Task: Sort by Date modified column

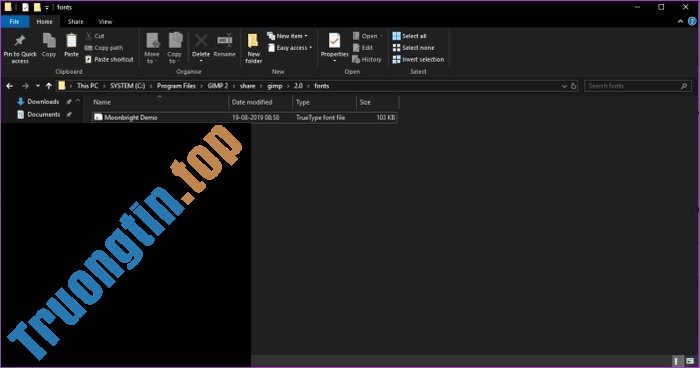Action: [260, 102]
